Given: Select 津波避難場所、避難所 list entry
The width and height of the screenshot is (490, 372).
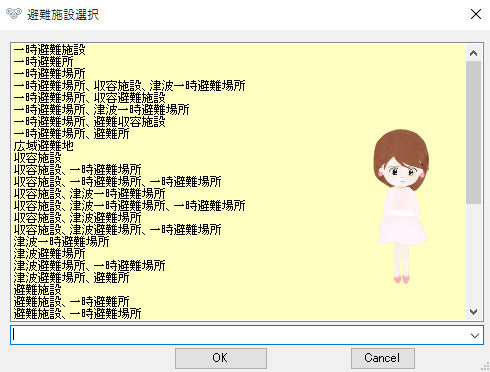Looking at the screenshot, I should (x=71, y=278).
